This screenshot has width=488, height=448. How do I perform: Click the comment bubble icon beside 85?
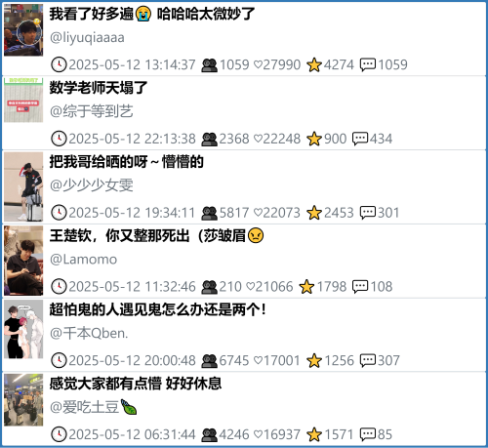pos(368,434)
